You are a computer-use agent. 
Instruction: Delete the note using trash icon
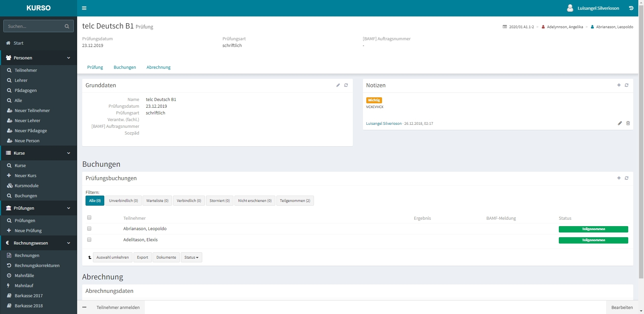tap(628, 123)
